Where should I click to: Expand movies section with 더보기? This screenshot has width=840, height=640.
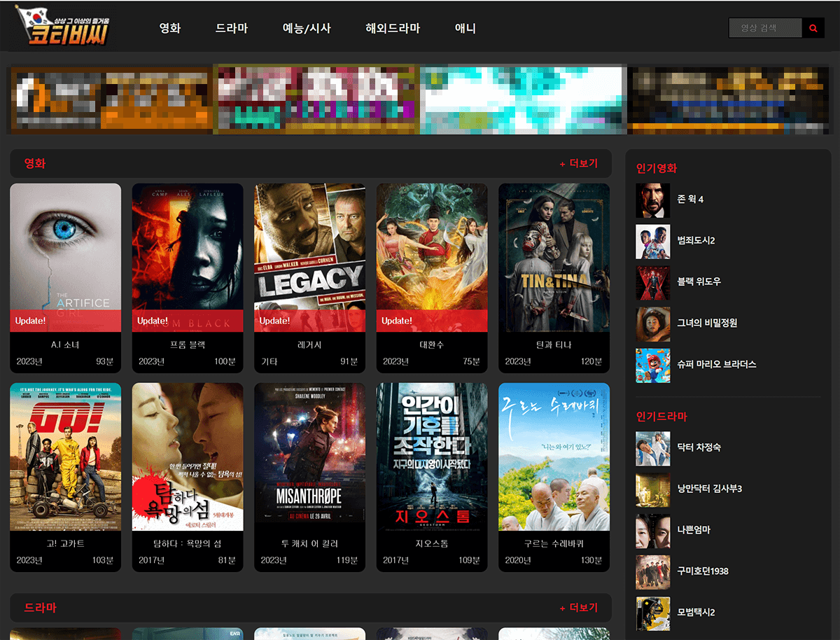click(579, 164)
